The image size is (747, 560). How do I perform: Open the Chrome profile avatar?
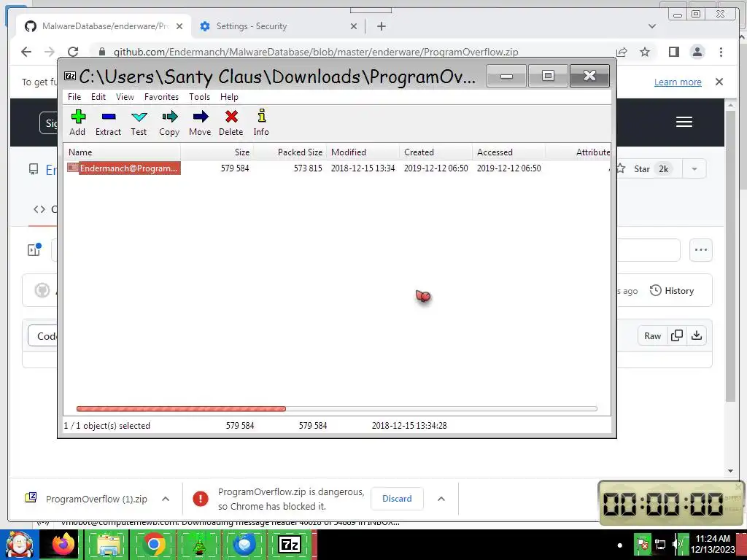click(697, 52)
